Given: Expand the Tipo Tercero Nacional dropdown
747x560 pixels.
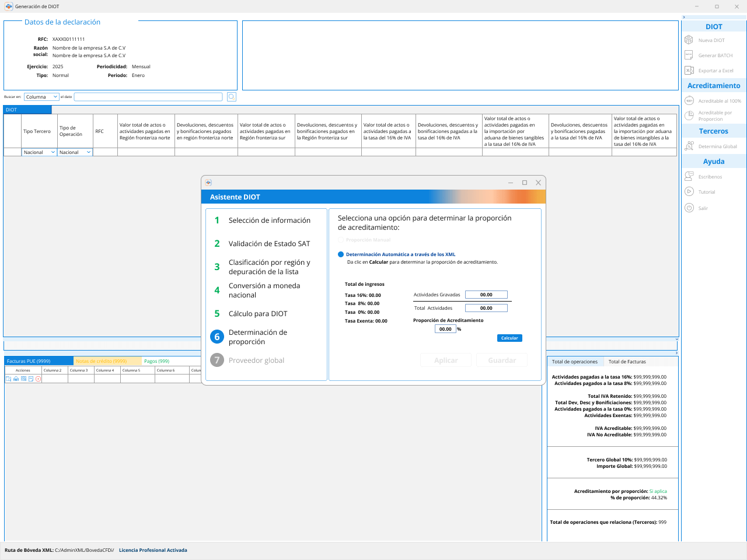Looking at the screenshot, I should click(39, 152).
